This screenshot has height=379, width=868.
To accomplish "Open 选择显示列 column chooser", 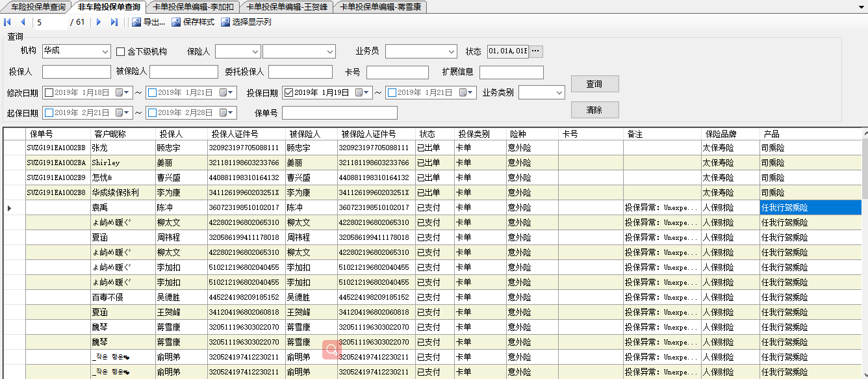I will pos(225,22).
